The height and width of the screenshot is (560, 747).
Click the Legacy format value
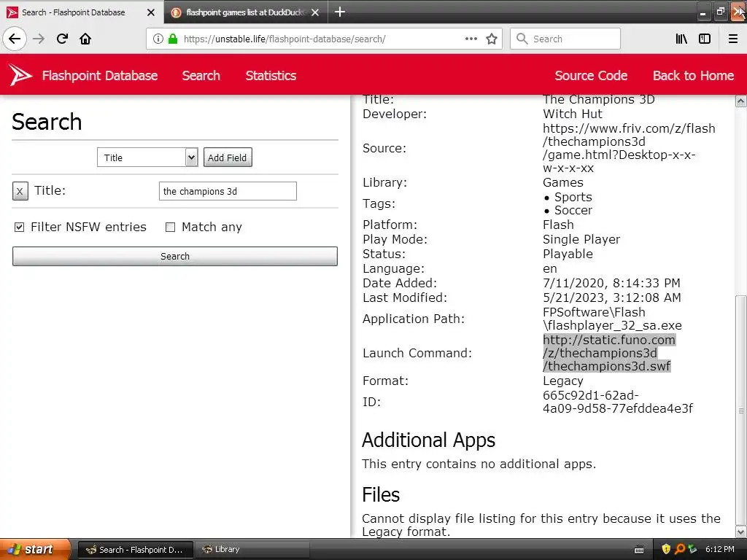tap(562, 381)
